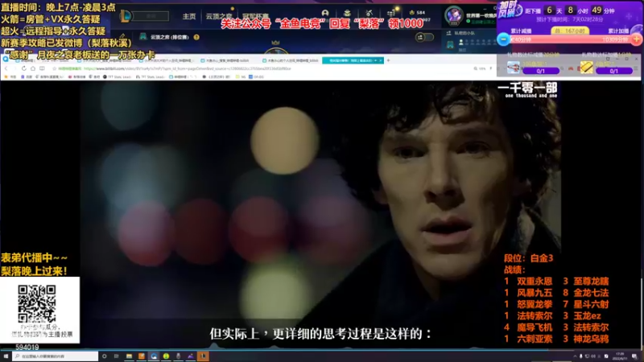
Task: Click the 云顶之弈 (排位赛) lobby title
Action: coord(169,37)
